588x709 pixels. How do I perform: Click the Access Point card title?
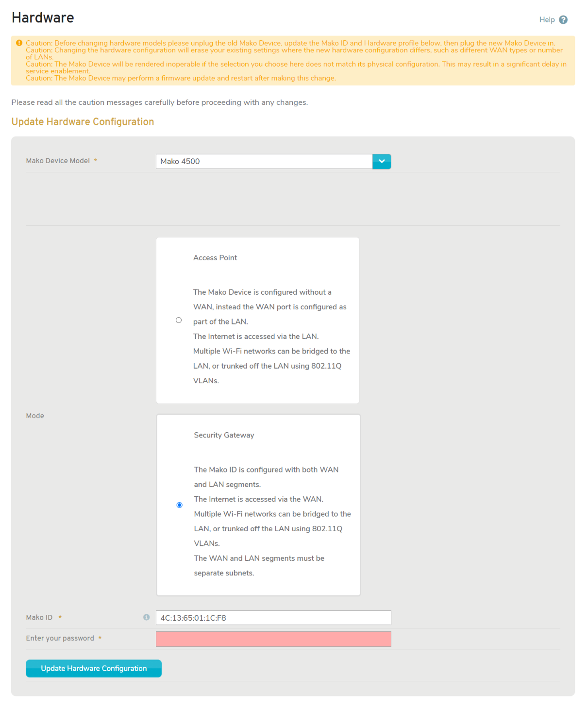point(215,258)
